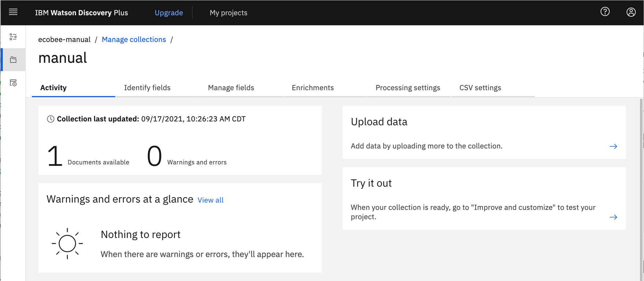This screenshot has width=644, height=281.
Task: Click the 1 Documents available count
Action: point(88,156)
